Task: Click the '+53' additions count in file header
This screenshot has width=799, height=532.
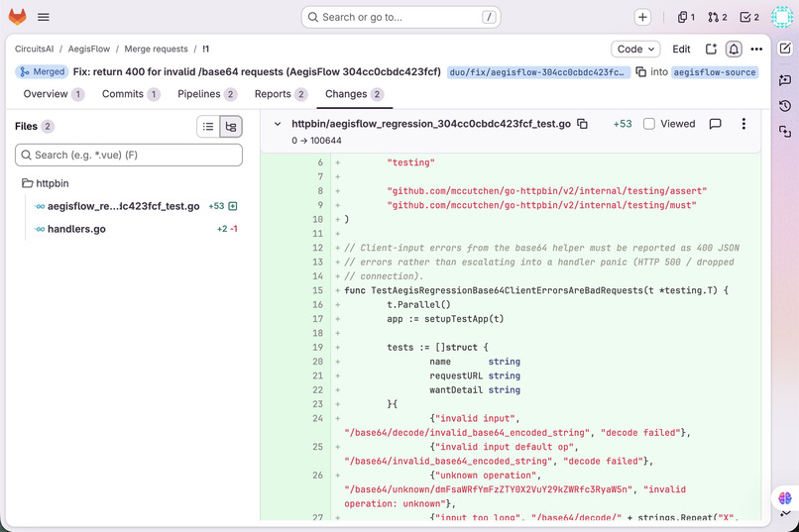Action: (623, 124)
